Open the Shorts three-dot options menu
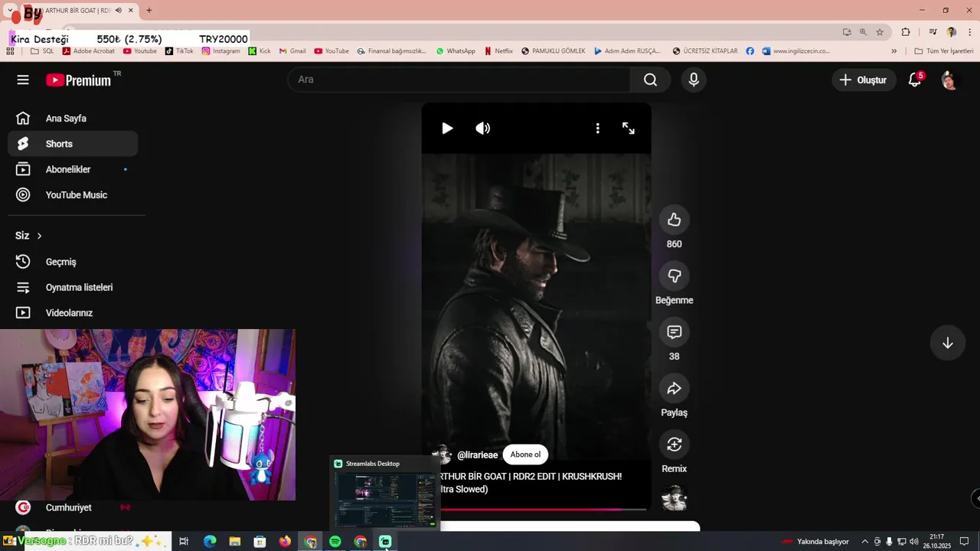The height and width of the screenshot is (551, 980). [598, 129]
